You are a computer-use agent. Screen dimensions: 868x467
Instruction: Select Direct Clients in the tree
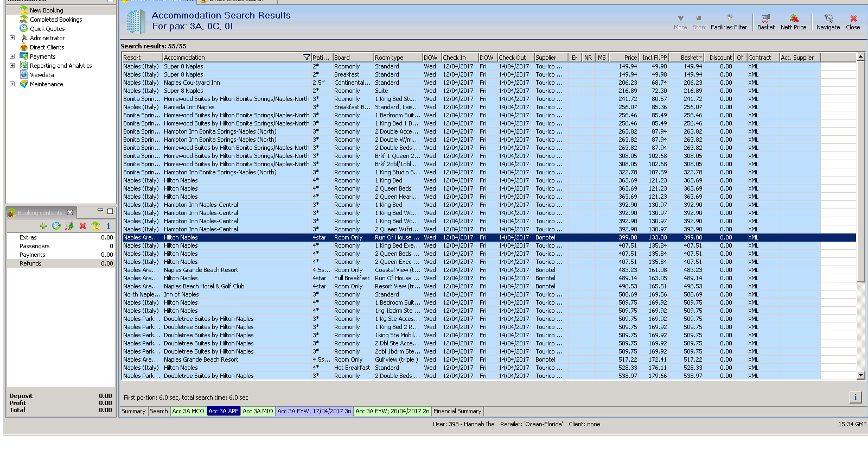[x=47, y=47]
